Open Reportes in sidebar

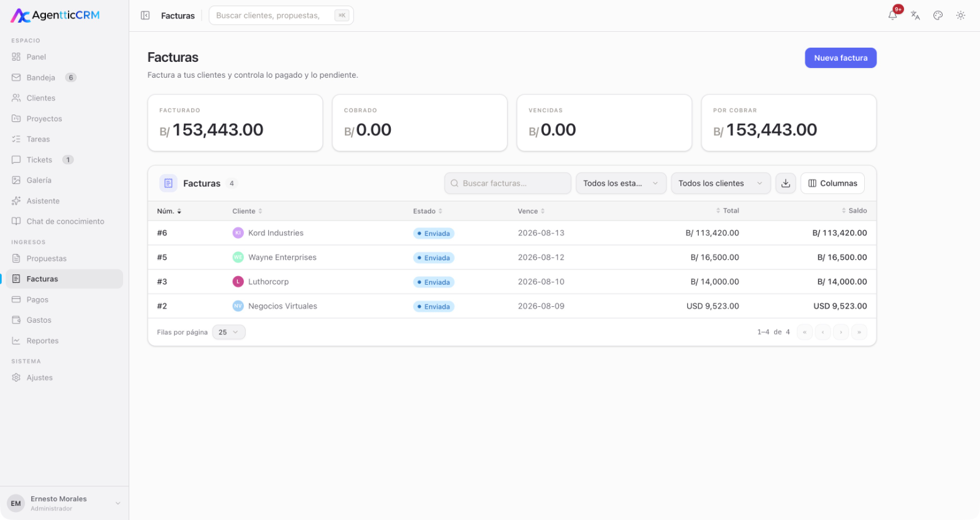tap(64, 341)
